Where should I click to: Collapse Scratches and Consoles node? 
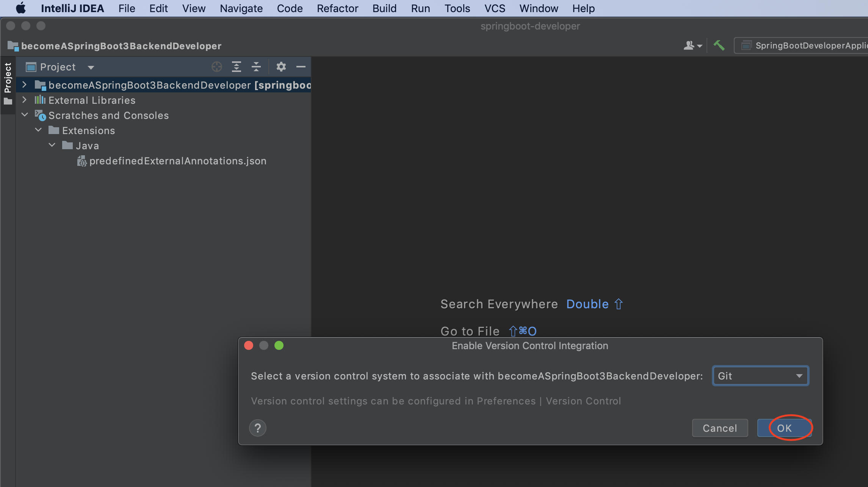[x=25, y=115]
